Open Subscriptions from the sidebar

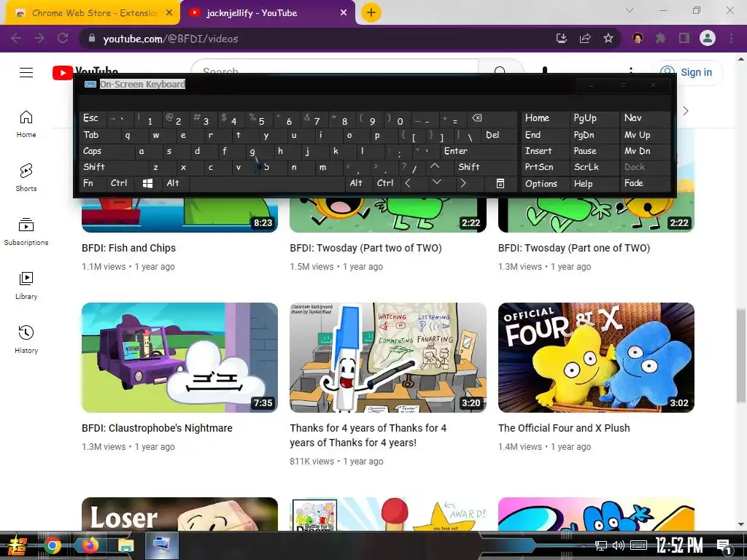[26, 232]
